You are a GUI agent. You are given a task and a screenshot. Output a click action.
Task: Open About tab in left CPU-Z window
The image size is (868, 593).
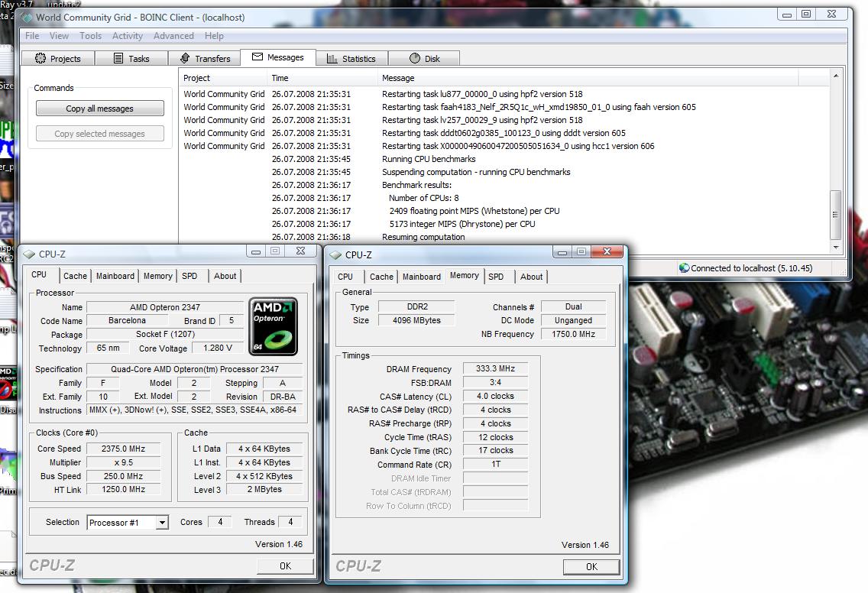(x=225, y=276)
